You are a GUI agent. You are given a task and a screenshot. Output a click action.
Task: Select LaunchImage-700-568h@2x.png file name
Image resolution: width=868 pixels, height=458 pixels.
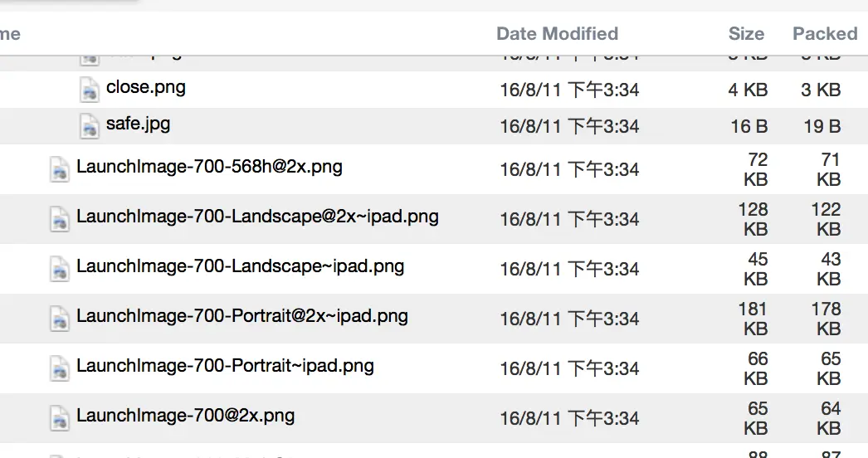click(209, 167)
